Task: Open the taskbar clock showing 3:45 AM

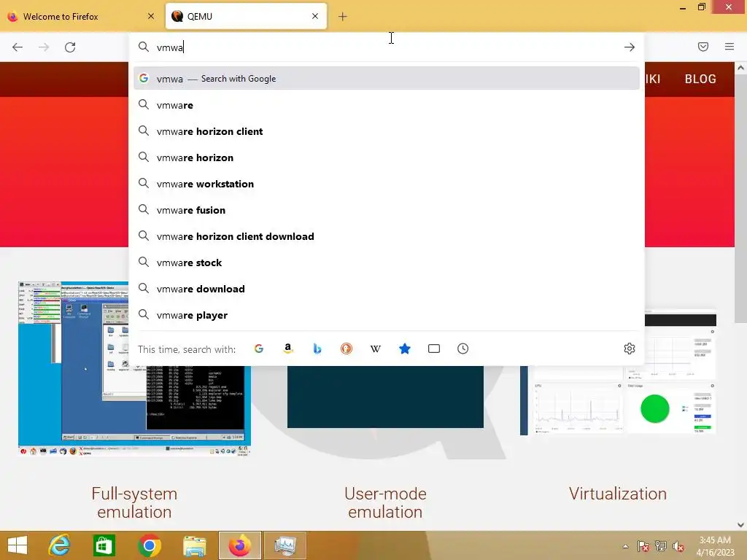Action: 715,546
